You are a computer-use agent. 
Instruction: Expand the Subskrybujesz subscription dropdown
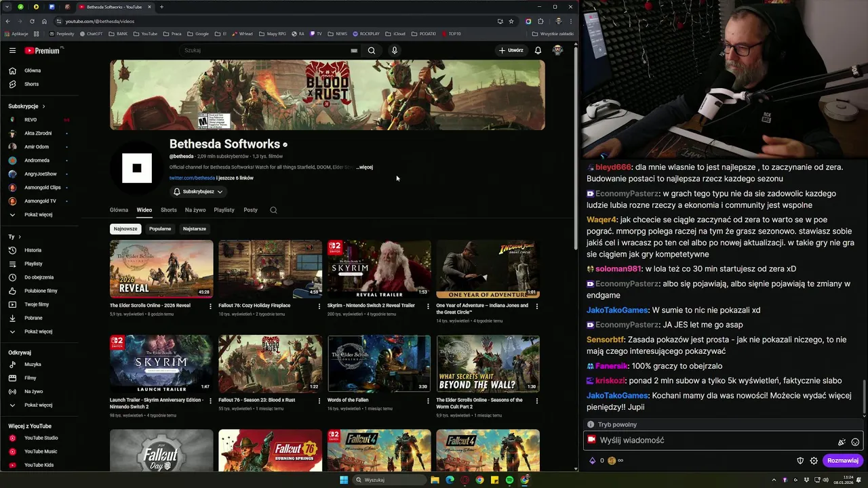tap(198, 192)
